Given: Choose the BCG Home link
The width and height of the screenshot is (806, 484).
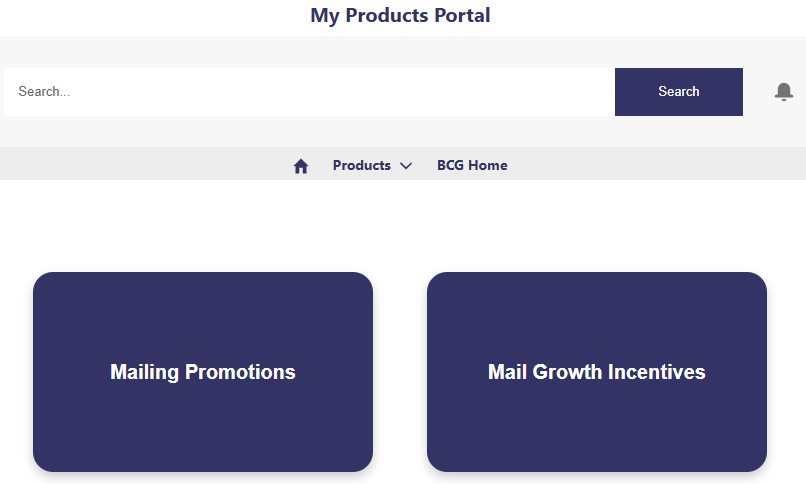Looking at the screenshot, I should point(472,166).
